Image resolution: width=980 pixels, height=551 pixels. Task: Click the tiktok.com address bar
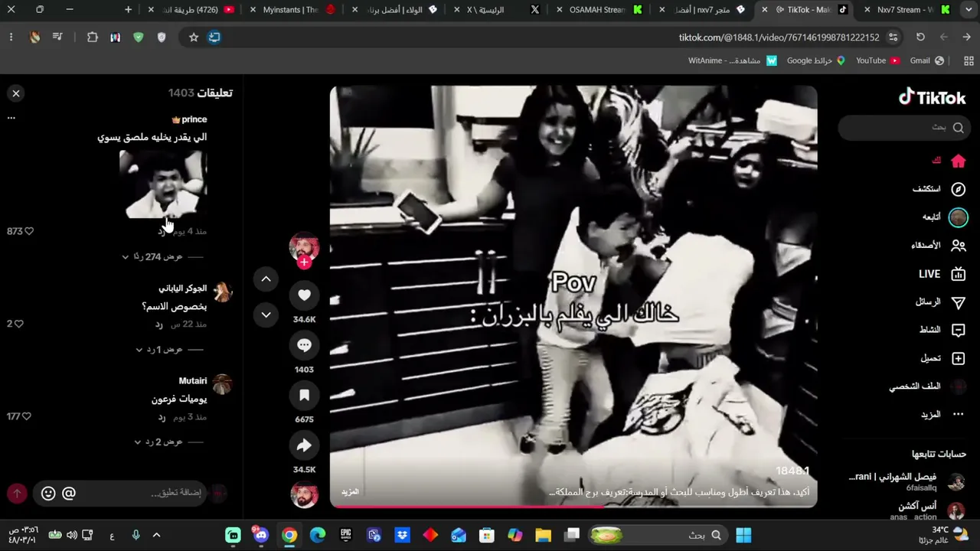pos(779,37)
